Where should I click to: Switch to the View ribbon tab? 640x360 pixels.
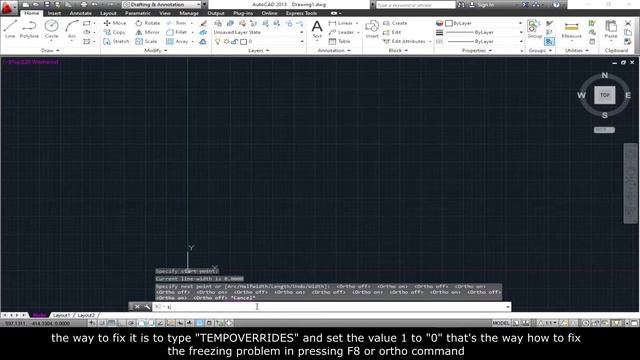165,13
